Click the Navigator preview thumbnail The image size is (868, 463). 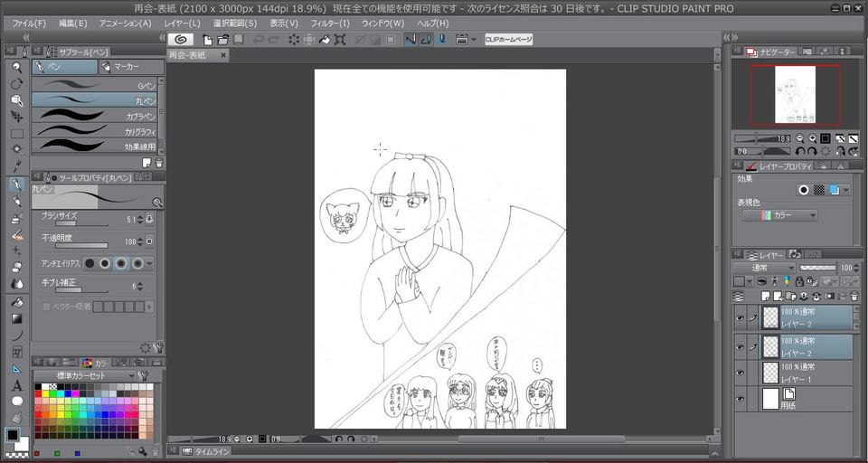795,95
